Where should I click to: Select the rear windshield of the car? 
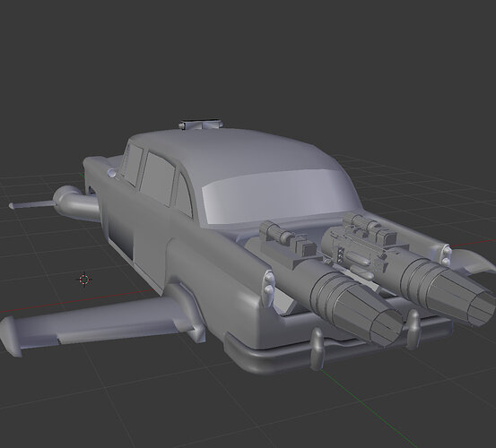(280, 195)
